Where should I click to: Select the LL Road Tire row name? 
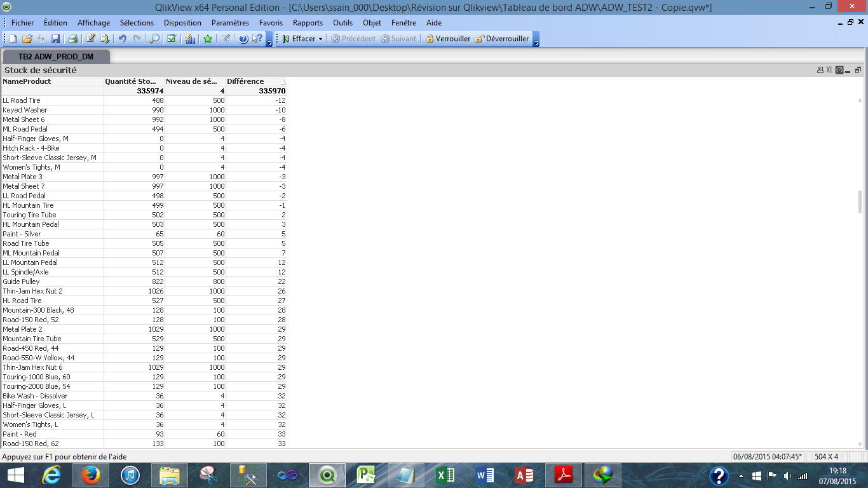pyautogui.click(x=53, y=100)
